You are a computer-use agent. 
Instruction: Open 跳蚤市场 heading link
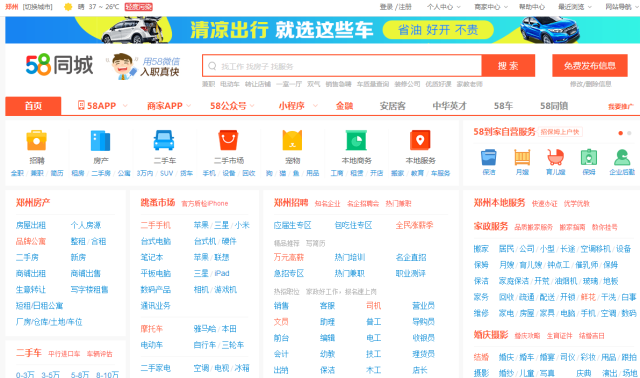(158, 202)
